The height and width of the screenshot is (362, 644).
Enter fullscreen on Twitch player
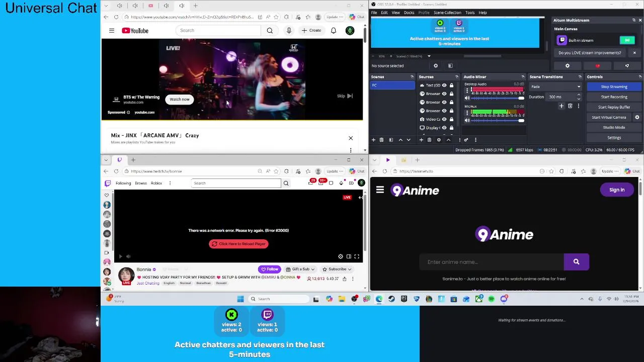(357, 256)
